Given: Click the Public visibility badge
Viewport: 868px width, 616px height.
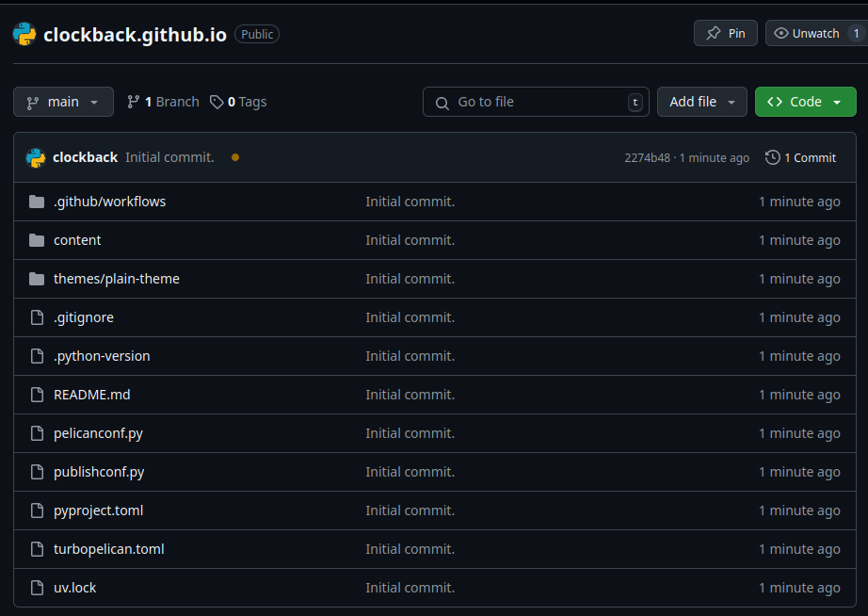Looking at the screenshot, I should [x=257, y=34].
